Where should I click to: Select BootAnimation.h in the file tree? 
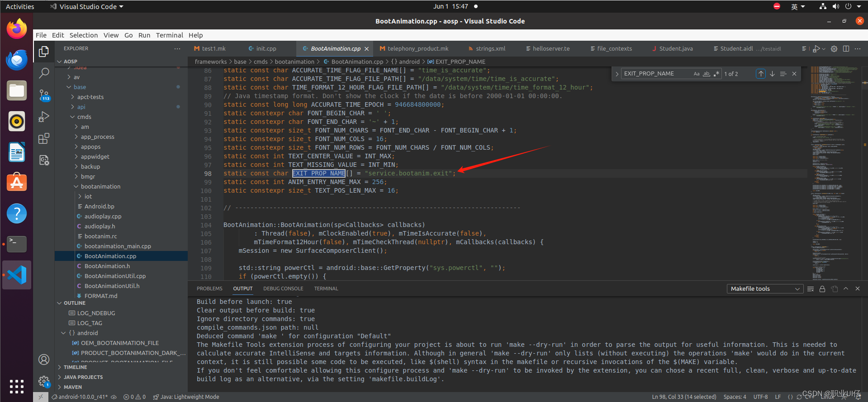[x=121, y=266]
